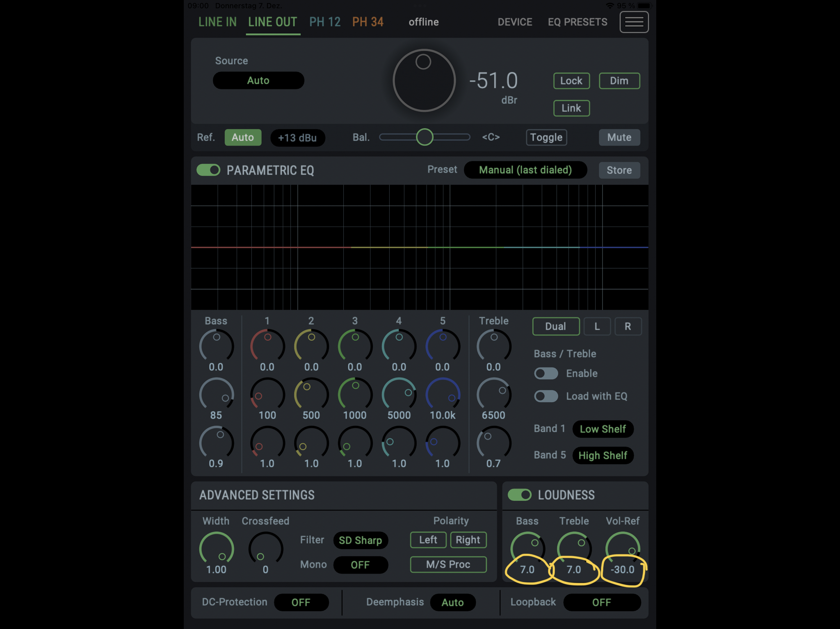
Task: Switch to the LINE IN tab
Action: click(217, 22)
